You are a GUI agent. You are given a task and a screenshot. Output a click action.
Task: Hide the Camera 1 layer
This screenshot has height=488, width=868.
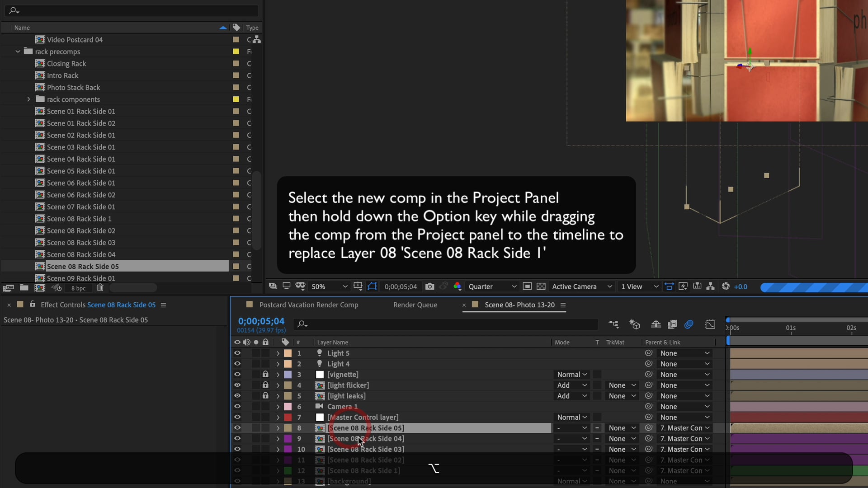(x=237, y=407)
